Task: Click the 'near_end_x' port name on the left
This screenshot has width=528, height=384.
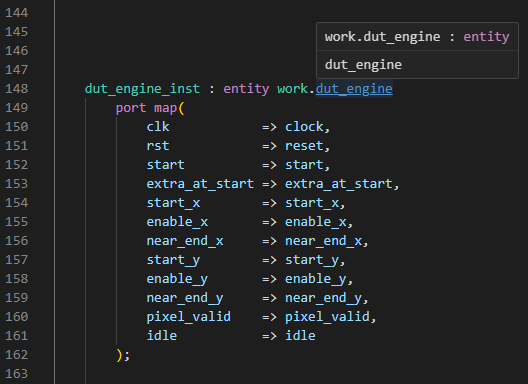Action: pos(185,241)
